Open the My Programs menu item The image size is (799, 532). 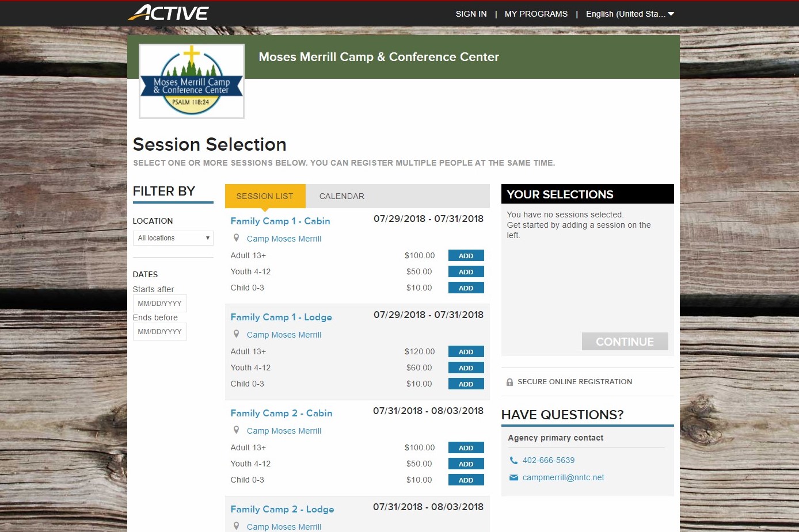pos(536,14)
